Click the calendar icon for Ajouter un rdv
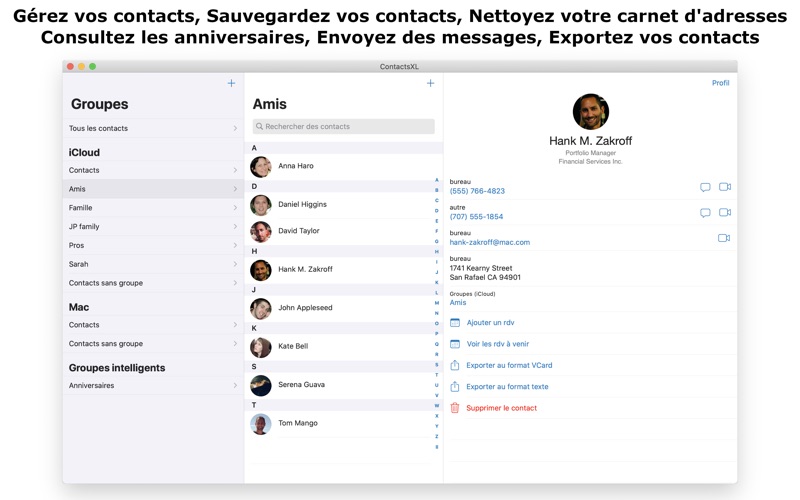800x500 pixels. pyautogui.click(x=455, y=322)
